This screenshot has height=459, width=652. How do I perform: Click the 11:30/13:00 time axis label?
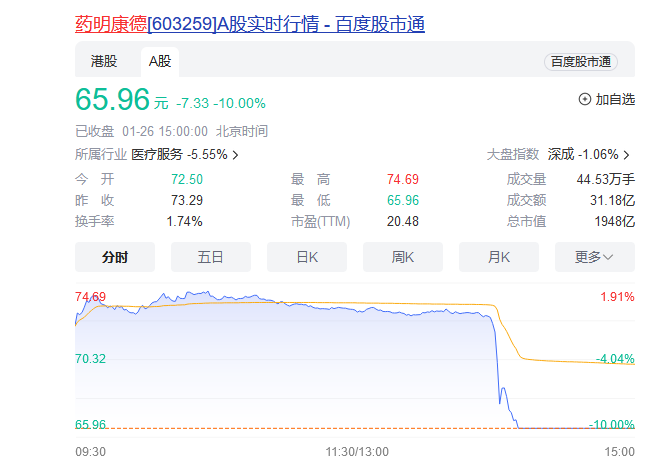point(357,452)
